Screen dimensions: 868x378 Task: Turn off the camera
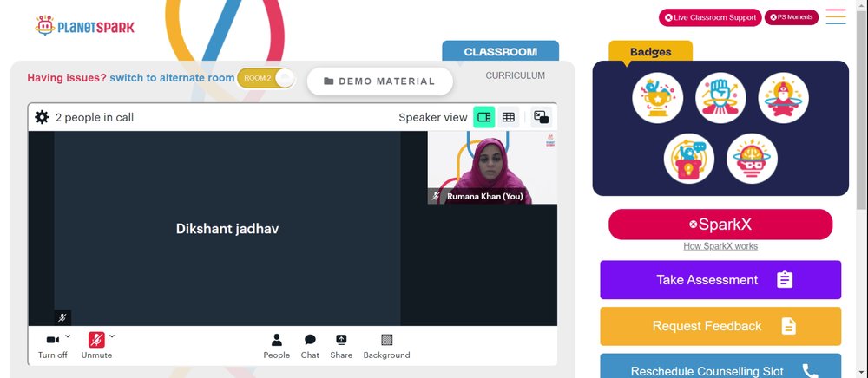click(x=53, y=346)
